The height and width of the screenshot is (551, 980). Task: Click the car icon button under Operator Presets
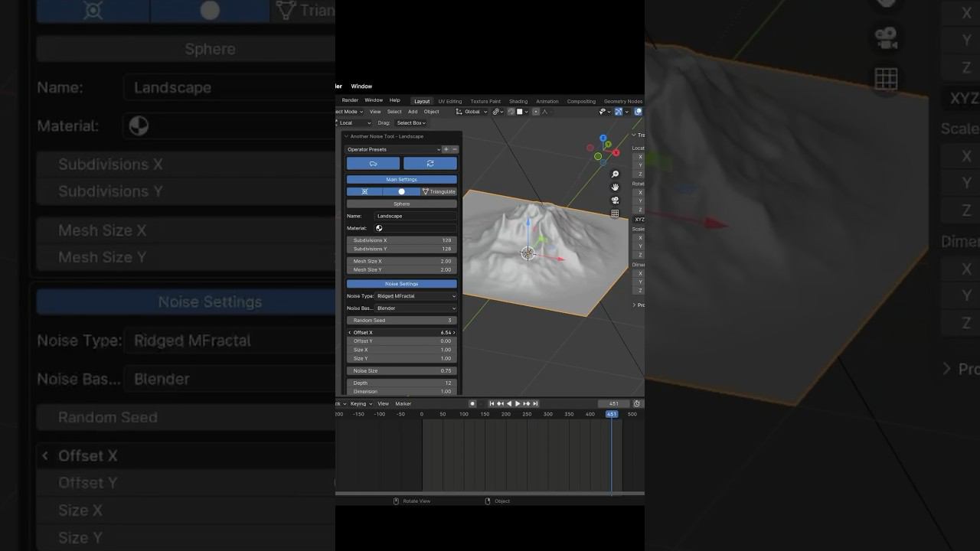(x=373, y=163)
